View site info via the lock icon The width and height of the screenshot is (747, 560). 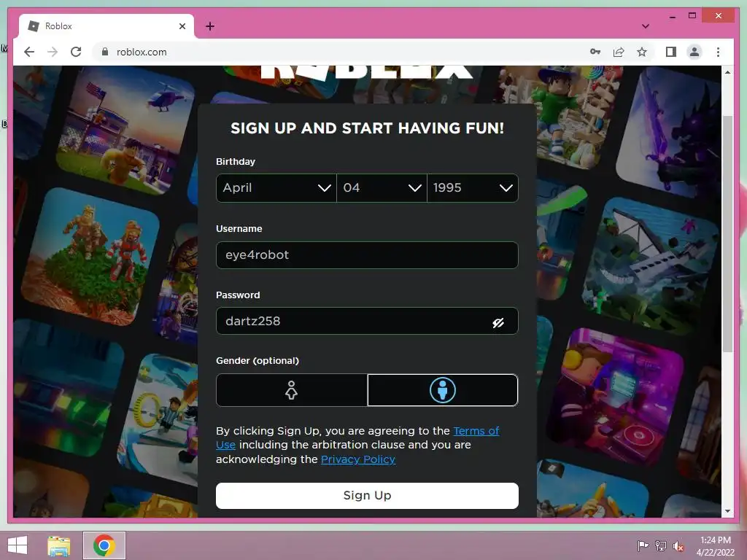(x=105, y=52)
